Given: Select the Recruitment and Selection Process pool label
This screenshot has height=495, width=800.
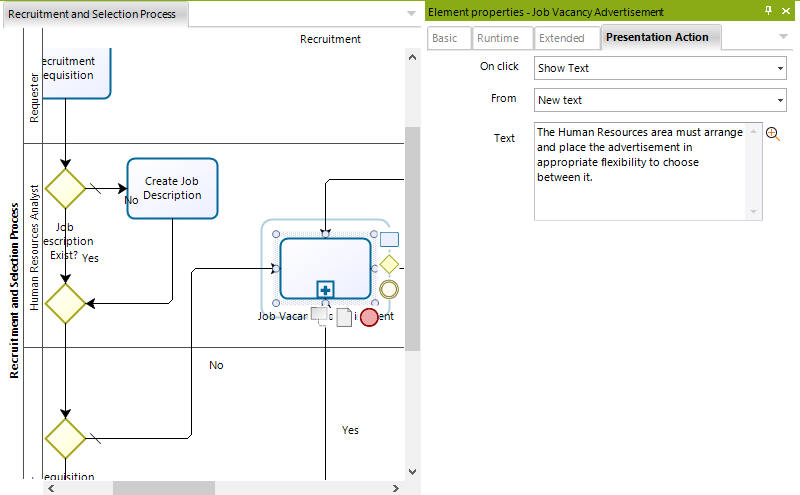Looking at the screenshot, I should (x=14, y=290).
